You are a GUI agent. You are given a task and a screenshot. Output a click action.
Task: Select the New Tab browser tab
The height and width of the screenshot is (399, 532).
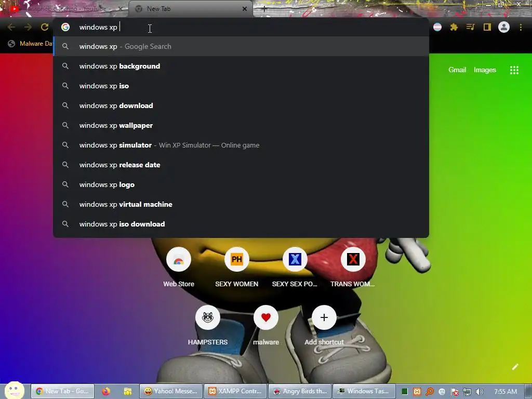point(190,9)
